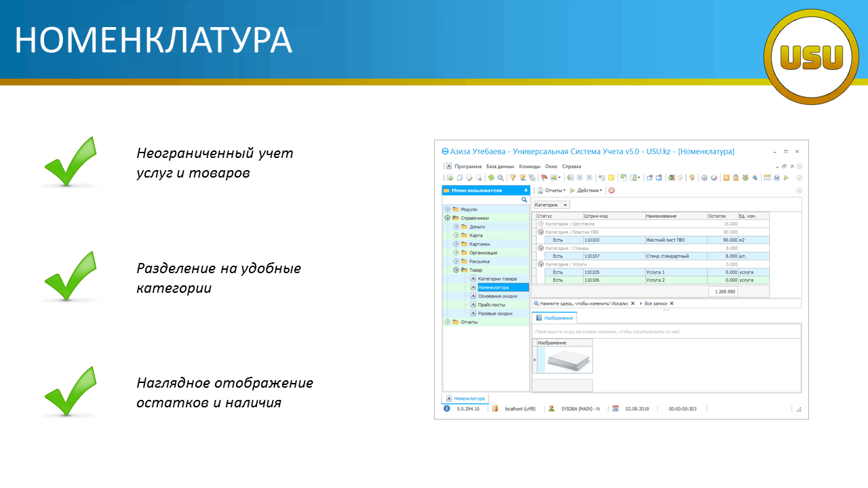Click the magnifier search icon in the toolbar
This screenshot has width=868, height=488.
(500, 178)
